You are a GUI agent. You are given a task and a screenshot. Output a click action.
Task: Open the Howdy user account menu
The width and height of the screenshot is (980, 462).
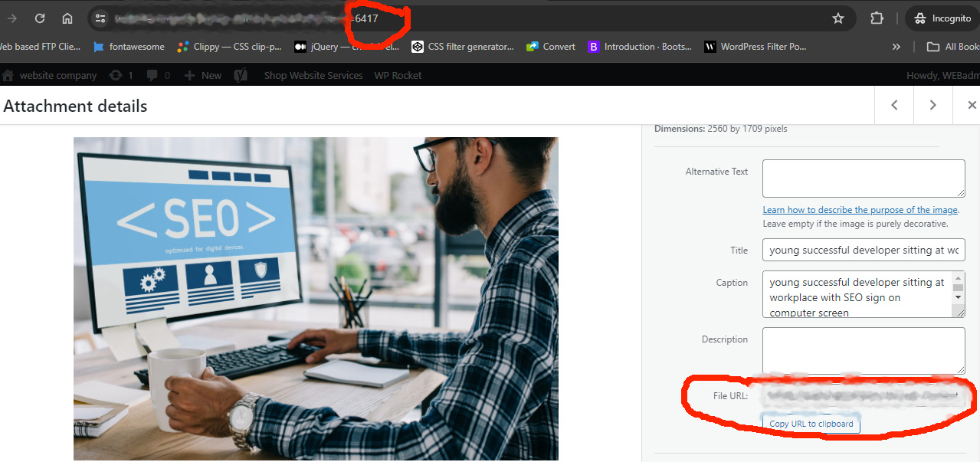pyautogui.click(x=943, y=75)
